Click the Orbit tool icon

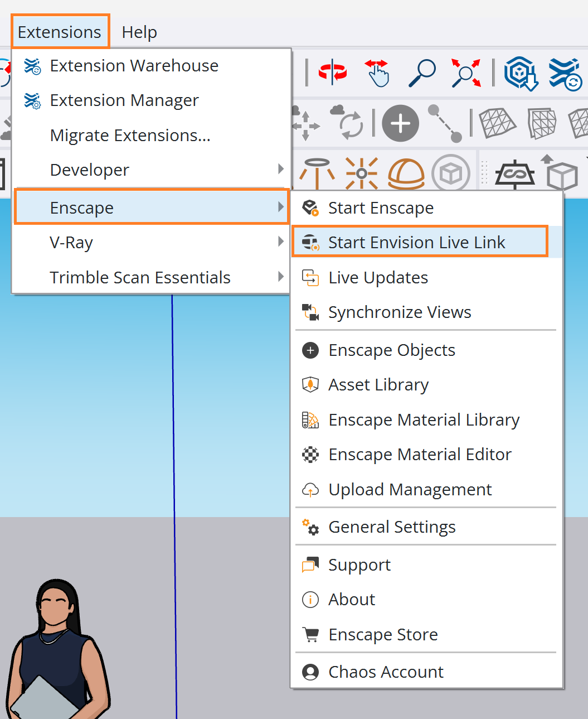(x=333, y=73)
